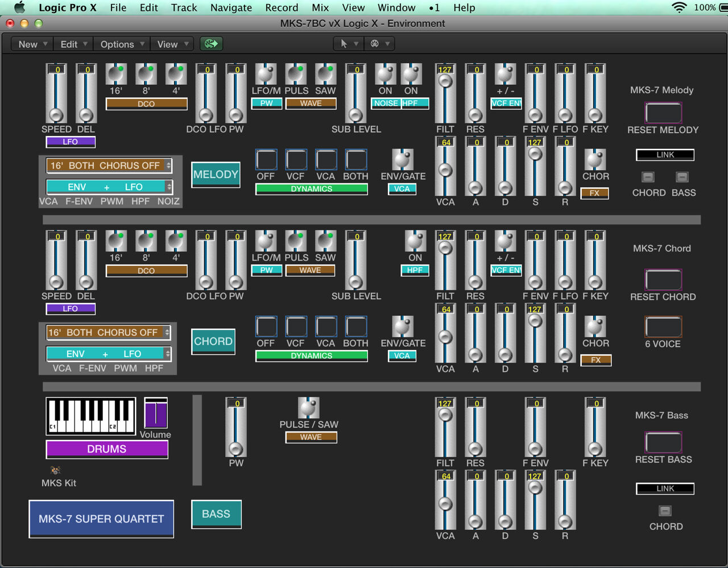This screenshot has height=568, width=728.
Task: Click the teal BASS instrument object
Action: pyautogui.click(x=216, y=514)
